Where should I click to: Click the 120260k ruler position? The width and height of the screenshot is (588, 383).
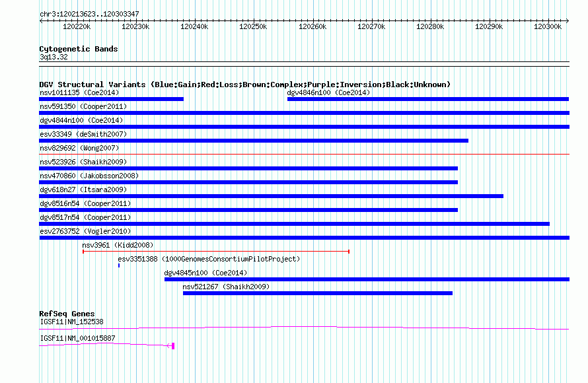[x=312, y=26]
